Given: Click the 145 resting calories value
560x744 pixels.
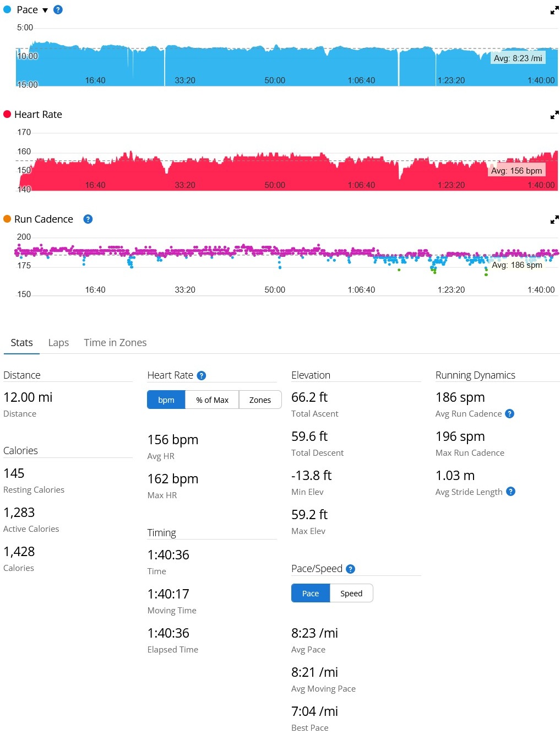Looking at the screenshot, I should coord(14,473).
